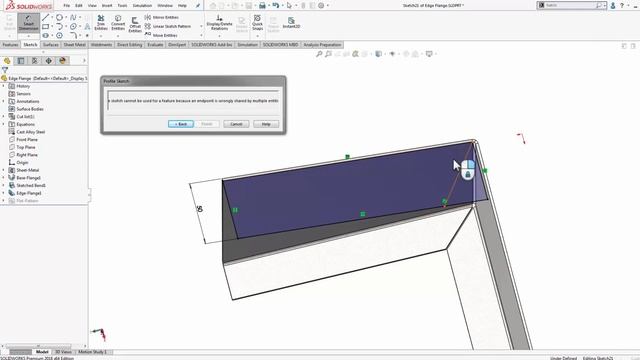Open the Motion Study 1 tab
This screenshot has width=640, height=360.
point(92,352)
